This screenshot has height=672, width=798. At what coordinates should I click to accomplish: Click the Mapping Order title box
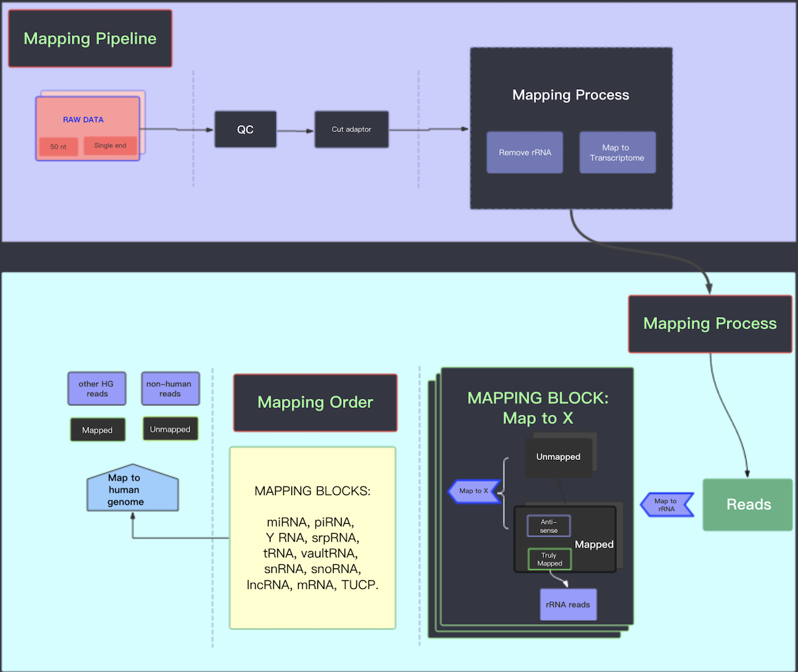pos(315,403)
